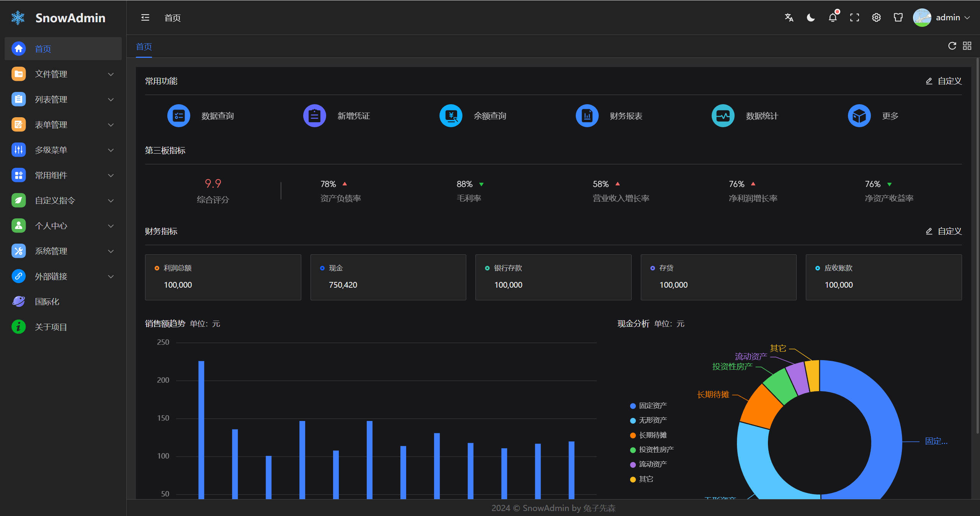Click 自定义 in 常用功能 header

tap(944, 81)
